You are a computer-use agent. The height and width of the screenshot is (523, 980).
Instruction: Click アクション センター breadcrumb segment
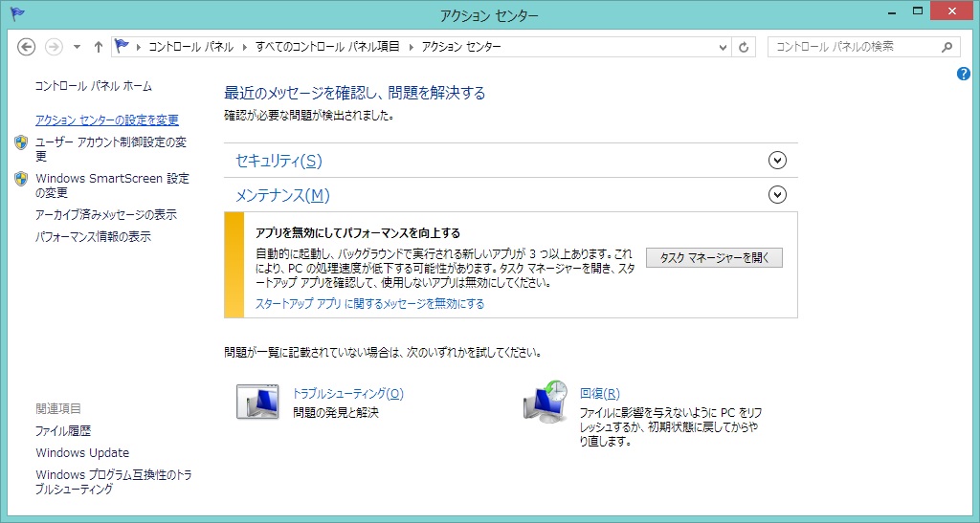point(461,47)
